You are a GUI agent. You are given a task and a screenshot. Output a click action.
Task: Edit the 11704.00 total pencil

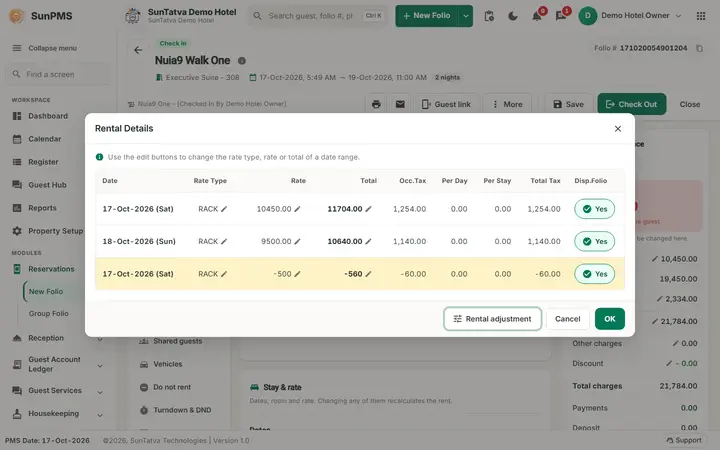coord(368,209)
